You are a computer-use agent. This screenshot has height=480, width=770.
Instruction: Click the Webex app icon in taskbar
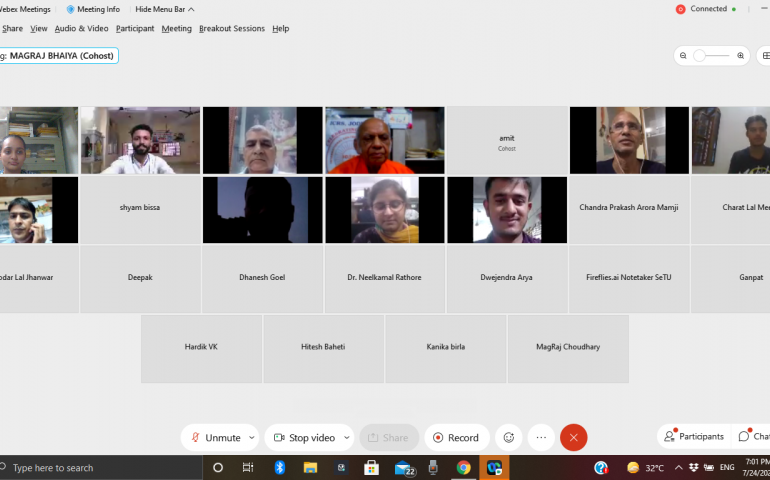click(x=494, y=467)
